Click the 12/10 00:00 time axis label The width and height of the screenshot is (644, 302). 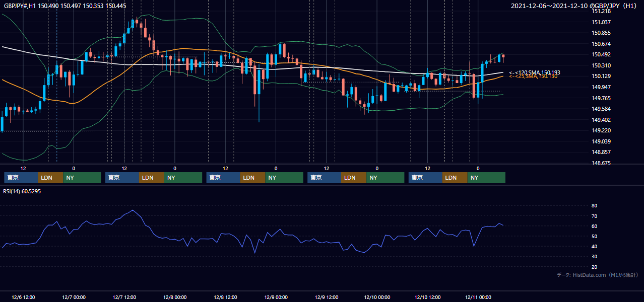tap(377, 297)
